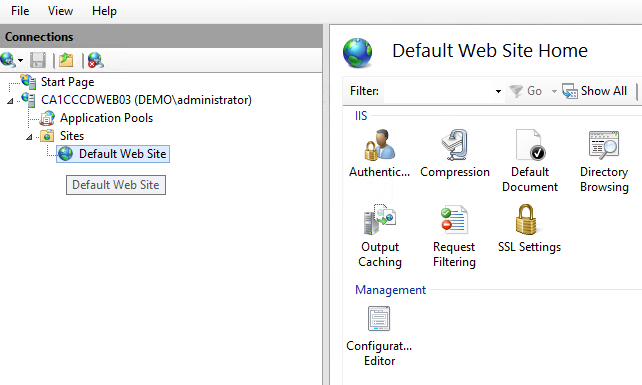Image resolution: width=642 pixels, height=385 pixels.
Task: Click the Default Web Site Home title
Action: [490, 51]
